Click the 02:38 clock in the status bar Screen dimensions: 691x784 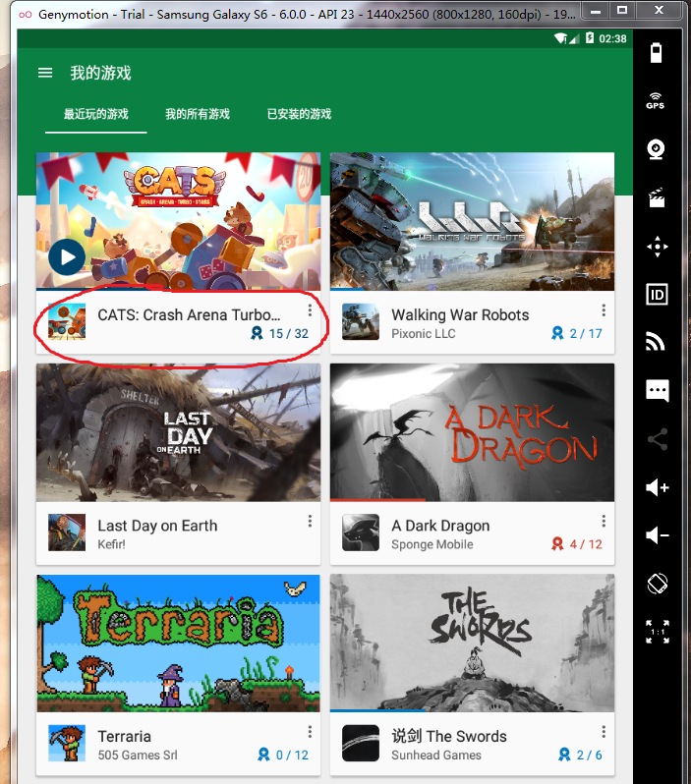coord(612,38)
